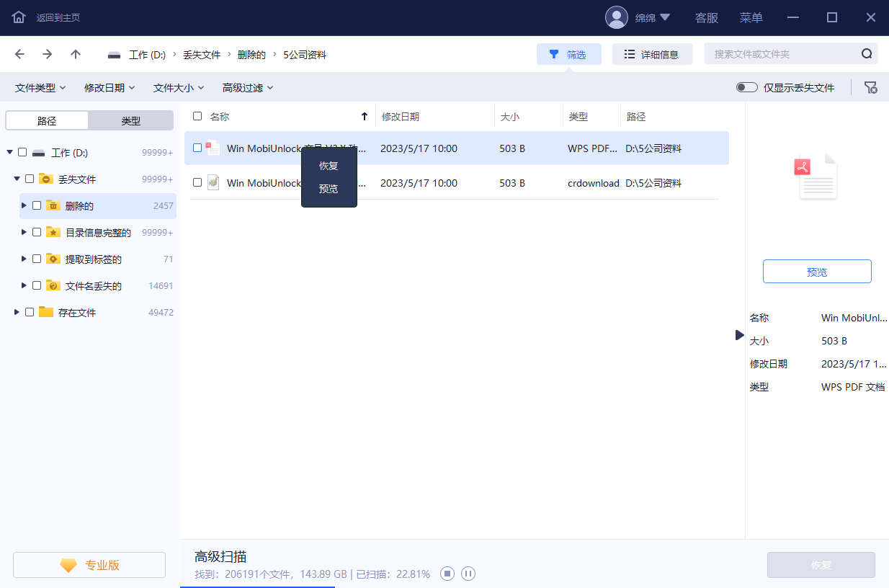Expand the 存在文件 tree node

pyautogui.click(x=17, y=312)
